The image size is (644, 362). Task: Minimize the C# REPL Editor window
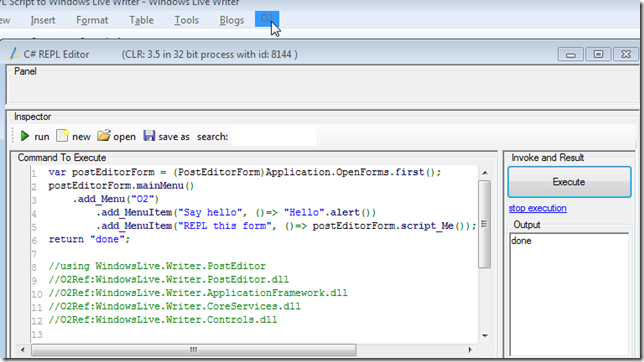pyautogui.click(x=570, y=54)
